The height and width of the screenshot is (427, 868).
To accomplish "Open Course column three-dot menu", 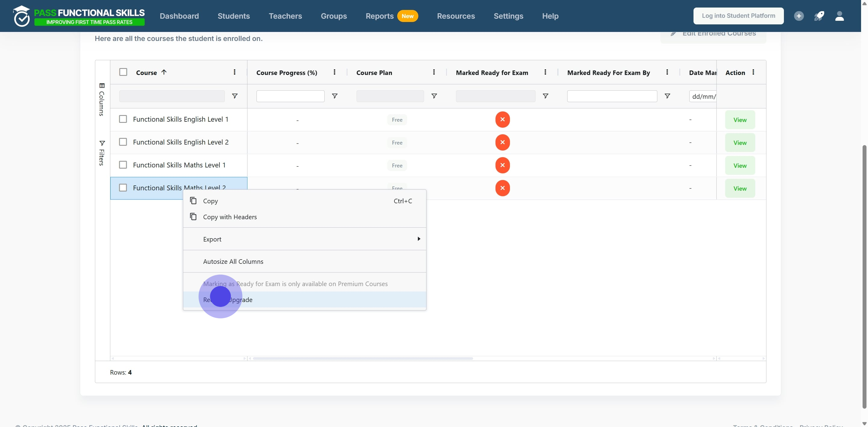I will pos(234,72).
